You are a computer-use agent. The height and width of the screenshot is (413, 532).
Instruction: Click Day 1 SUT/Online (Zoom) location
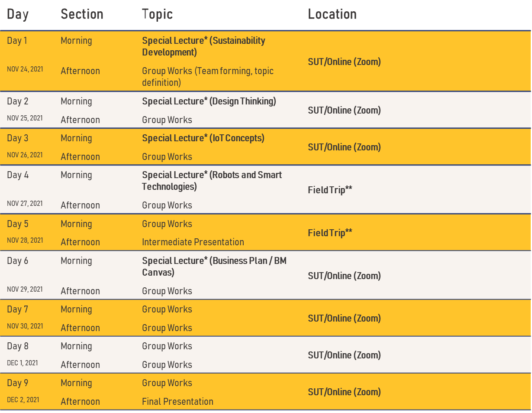[x=344, y=62]
